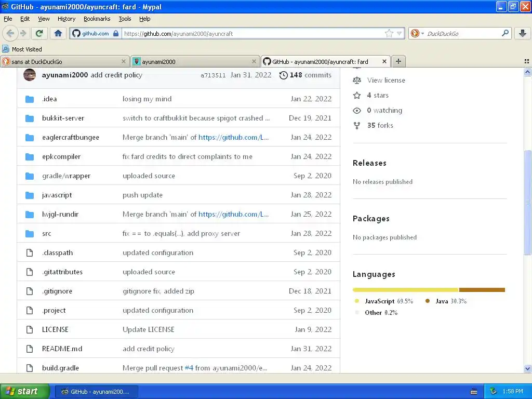The width and height of the screenshot is (532, 399).
Task: Bookmark this page with the star icon
Action: click(389, 33)
